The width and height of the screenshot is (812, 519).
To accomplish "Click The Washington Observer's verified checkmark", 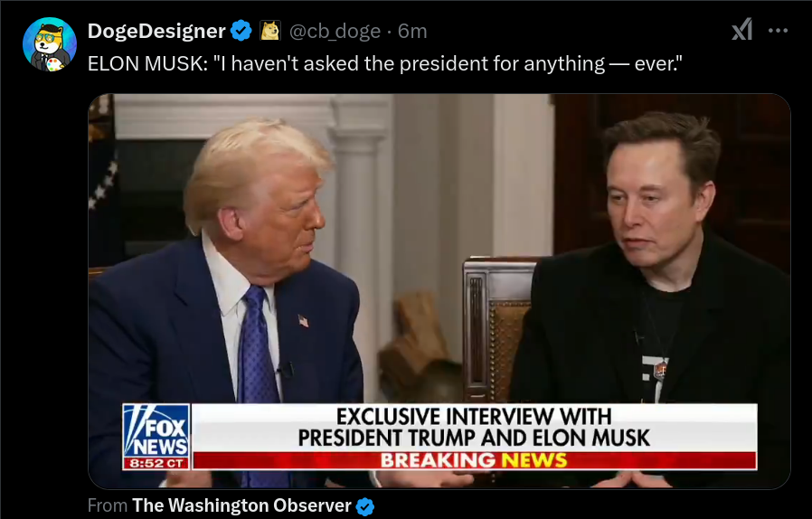I will 365,506.
